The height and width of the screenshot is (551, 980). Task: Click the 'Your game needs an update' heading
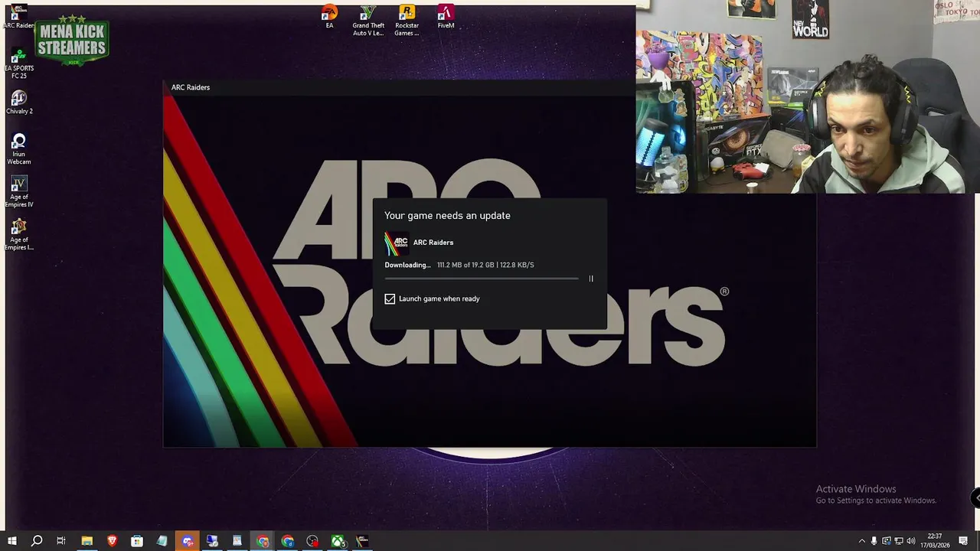447,216
